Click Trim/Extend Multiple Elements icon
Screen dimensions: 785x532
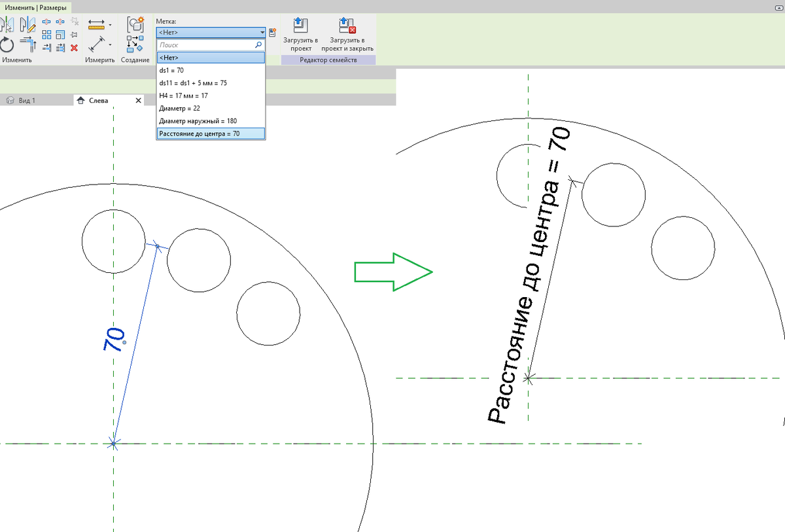click(x=60, y=48)
